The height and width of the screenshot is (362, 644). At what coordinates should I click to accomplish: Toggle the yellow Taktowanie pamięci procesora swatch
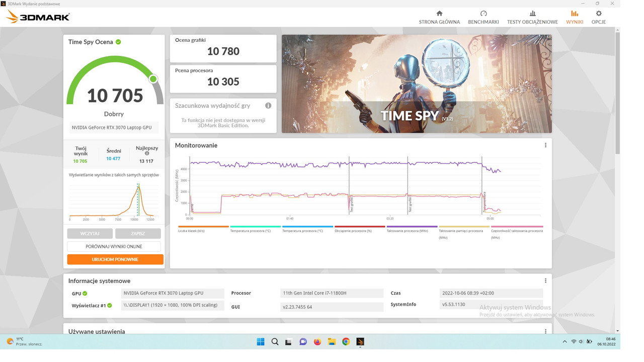pyautogui.click(x=464, y=227)
